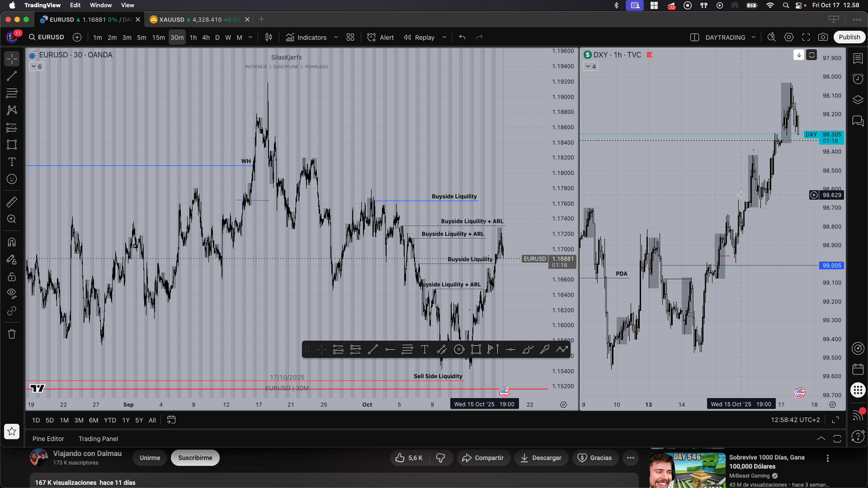868x488 pixels.
Task: Expand the Replay dropdown chevron
Action: [444, 37]
